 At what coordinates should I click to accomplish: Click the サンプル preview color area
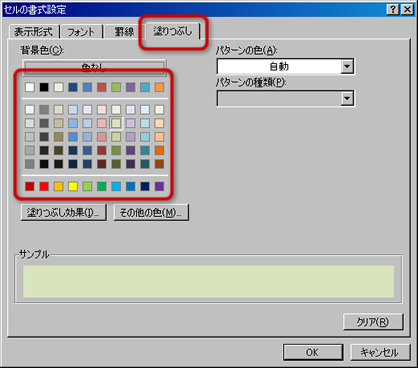[x=208, y=281]
